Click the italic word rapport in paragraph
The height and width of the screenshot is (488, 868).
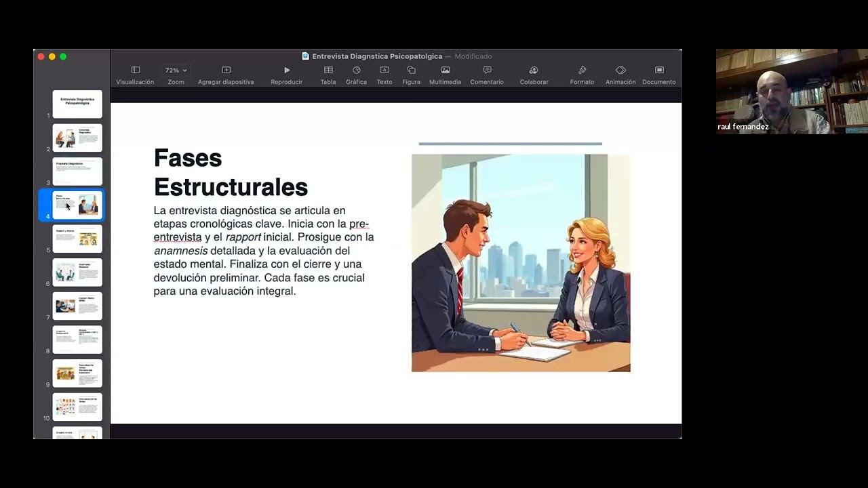point(243,237)
